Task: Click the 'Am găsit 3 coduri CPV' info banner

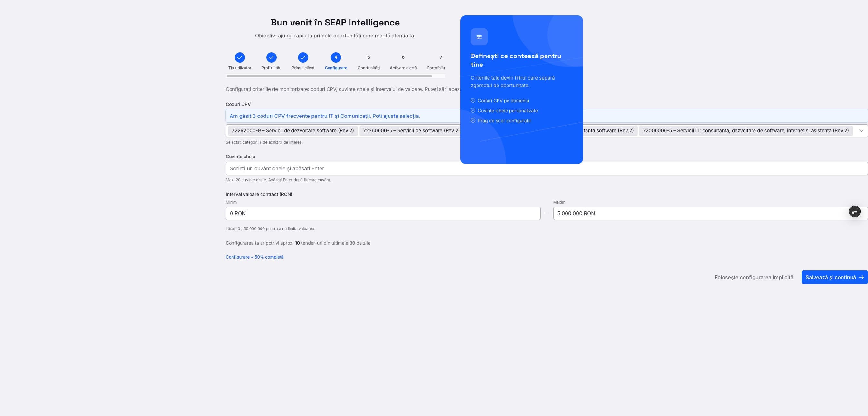Action: pyautogui.click(x=546, y=116)
